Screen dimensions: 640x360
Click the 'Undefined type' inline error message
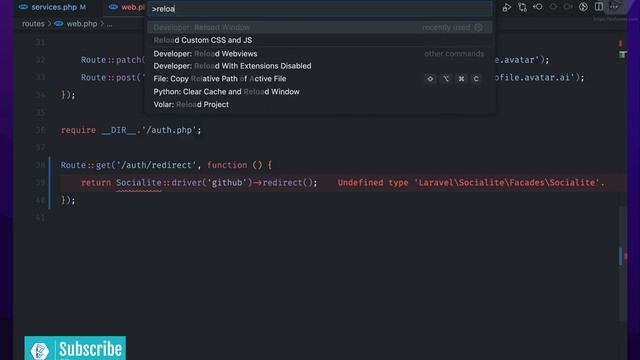[471, 183]
